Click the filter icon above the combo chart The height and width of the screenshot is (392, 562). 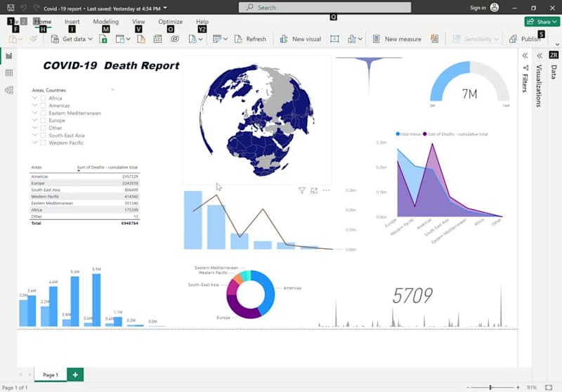302,190
